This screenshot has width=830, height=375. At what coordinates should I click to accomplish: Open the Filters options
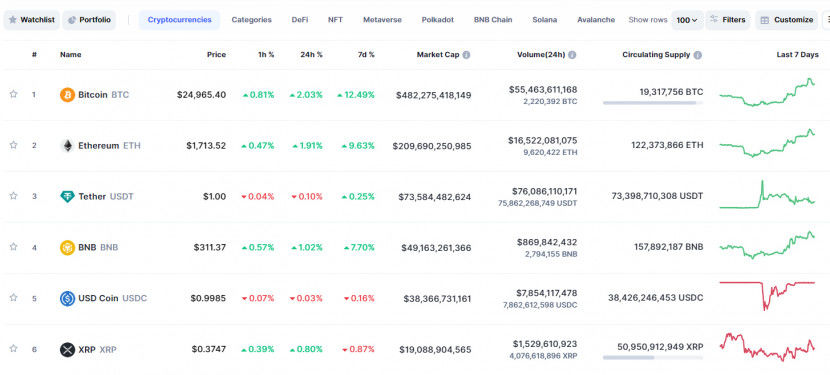(728, 20)
